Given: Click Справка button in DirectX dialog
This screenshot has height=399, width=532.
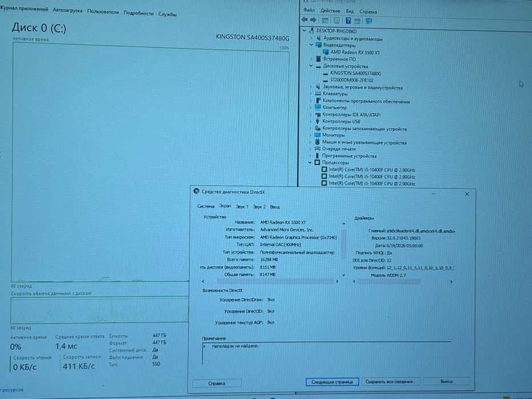Looking at the screenshot, I should point(217,383).
